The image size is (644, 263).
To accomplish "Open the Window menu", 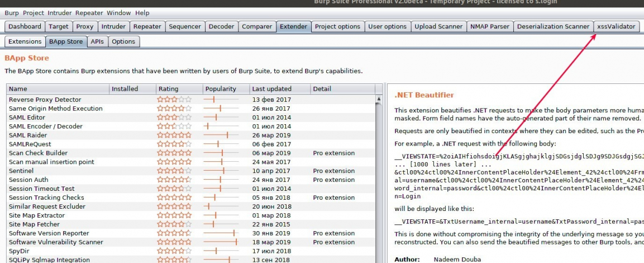I will [119, 13].
